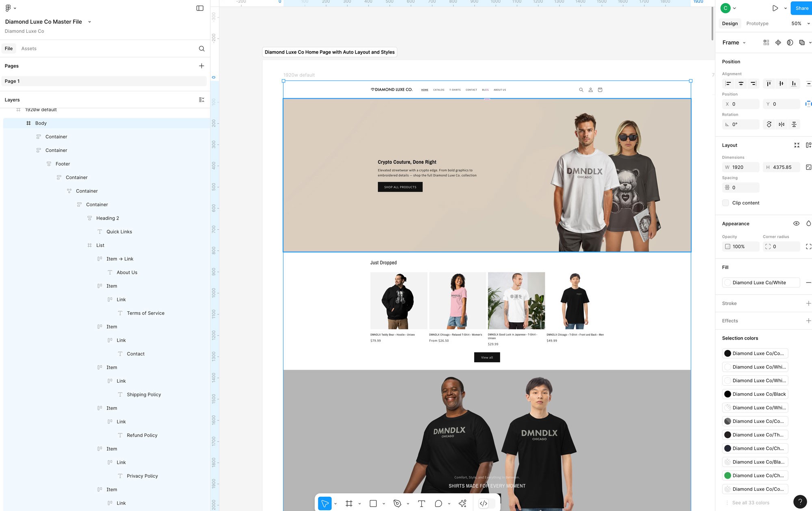Viewport: 812px width, 511px height.
Task: Add a stroke with plus icon
Action: tap(808, 304)
